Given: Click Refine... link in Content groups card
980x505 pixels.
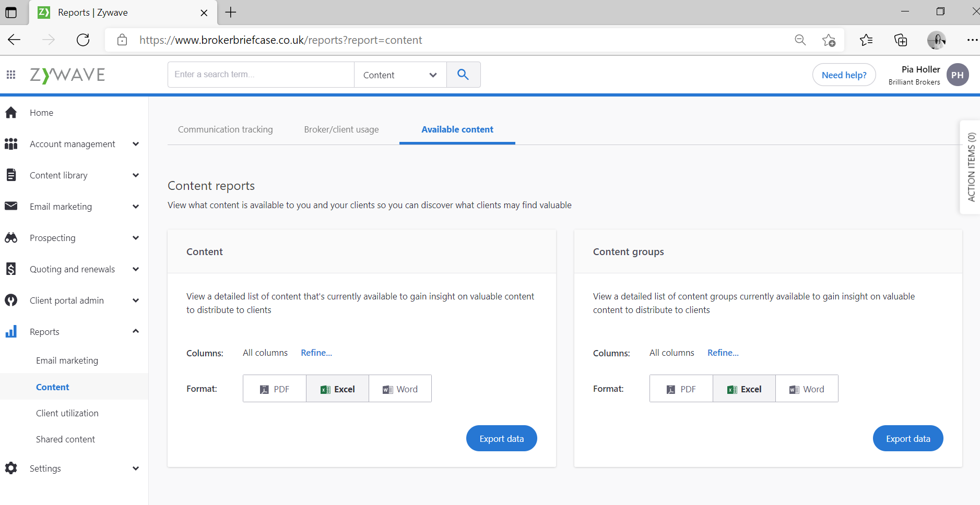Looking at the screenshot, I should click(x=723, y=353).
